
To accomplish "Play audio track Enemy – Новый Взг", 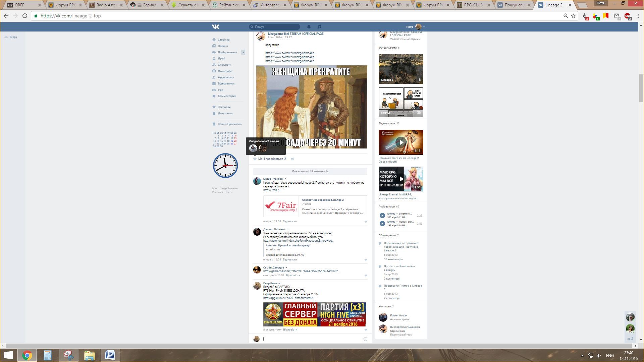I will [x=382, y=224].
